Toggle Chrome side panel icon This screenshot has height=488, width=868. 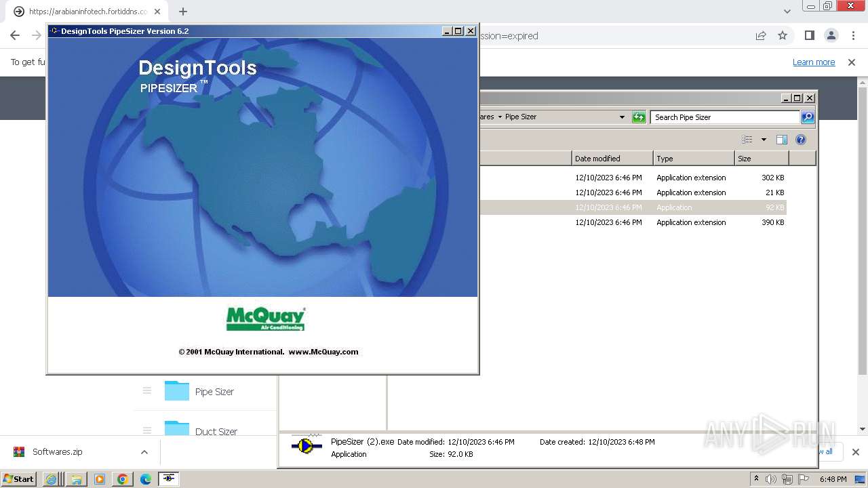click(x=809, y=36)
